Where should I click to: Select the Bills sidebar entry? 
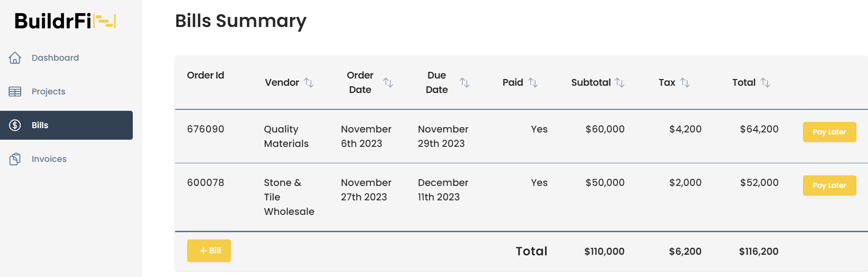pos(66,125)
